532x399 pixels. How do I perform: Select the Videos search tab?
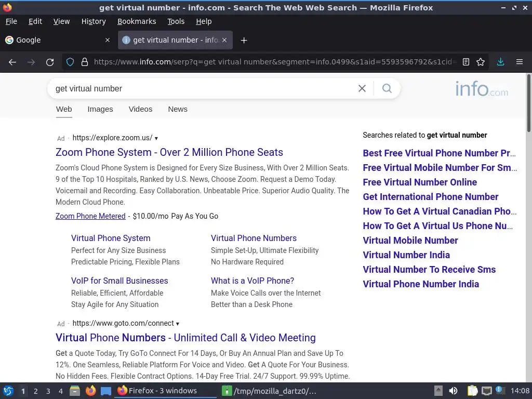coord(140,109)
